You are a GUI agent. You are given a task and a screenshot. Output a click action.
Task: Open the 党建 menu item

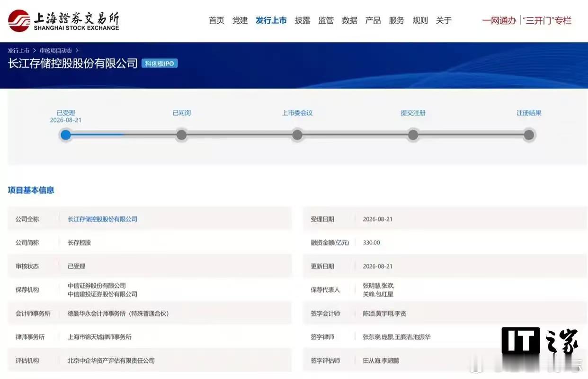tap(240, 20)
